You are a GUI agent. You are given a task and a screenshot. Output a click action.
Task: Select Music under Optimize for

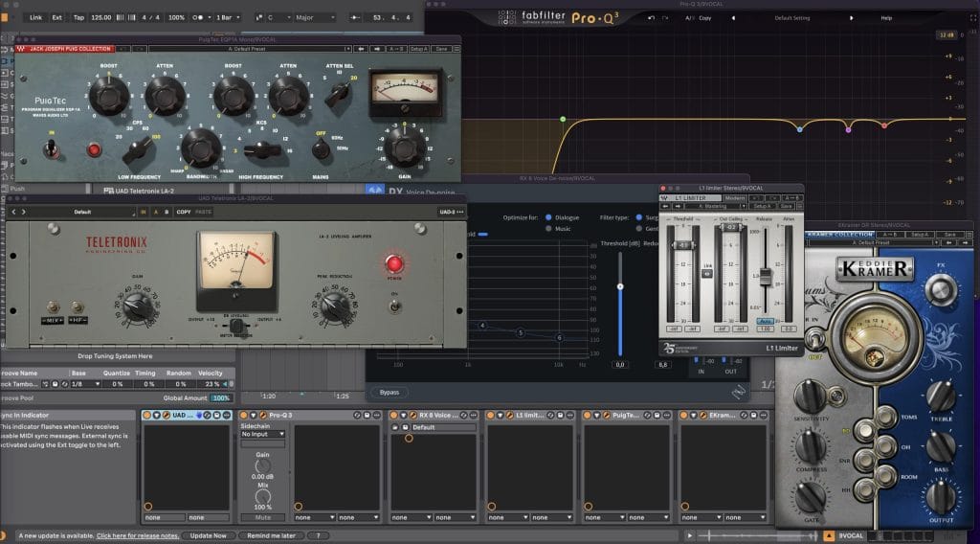pyautogui.click(x=548, y=229)
